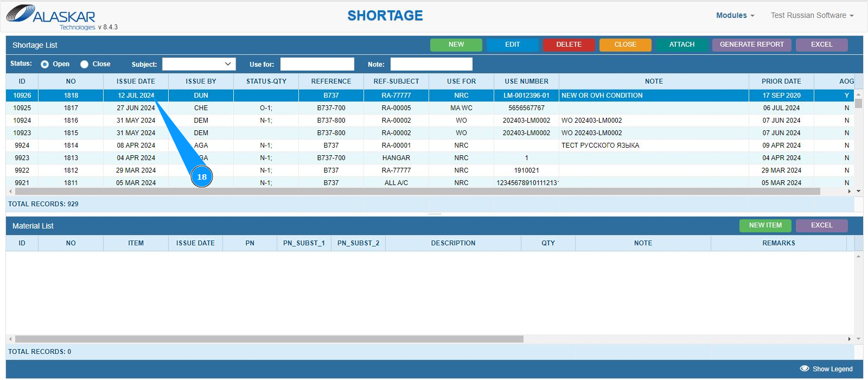868x380 pixels.
Task: Sort by PRIOR DATE column header
Action: pyautogui.click(x=781, y=81)
